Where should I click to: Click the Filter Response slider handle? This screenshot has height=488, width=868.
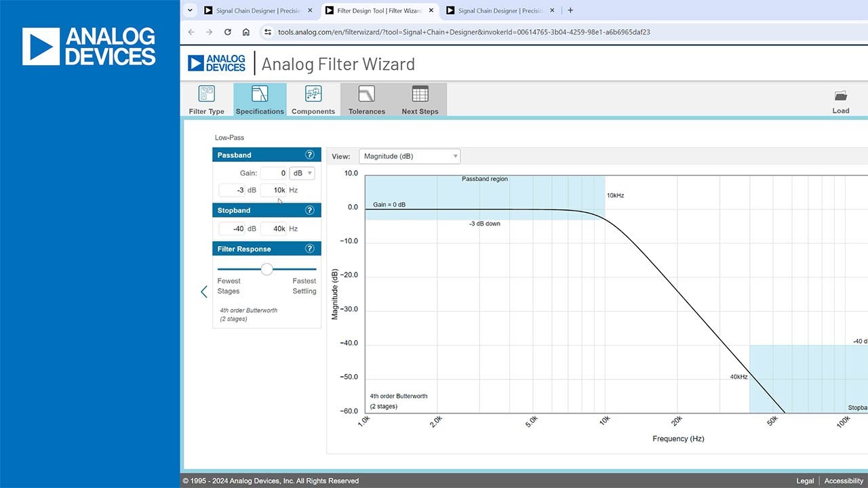(x=267, y=269)
